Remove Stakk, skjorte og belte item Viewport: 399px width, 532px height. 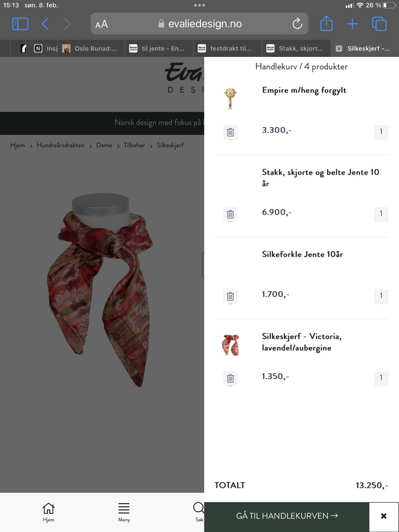click(230, 214)
